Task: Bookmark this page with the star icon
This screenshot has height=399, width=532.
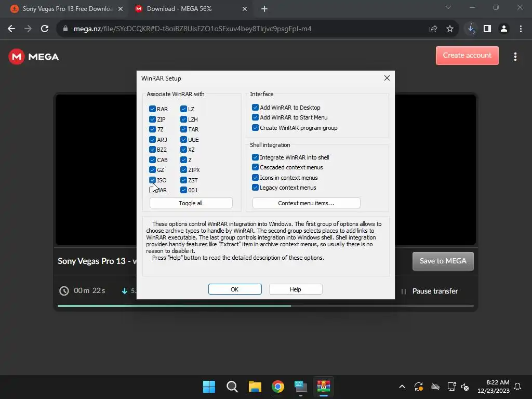Action: click(x=450, y=29)
